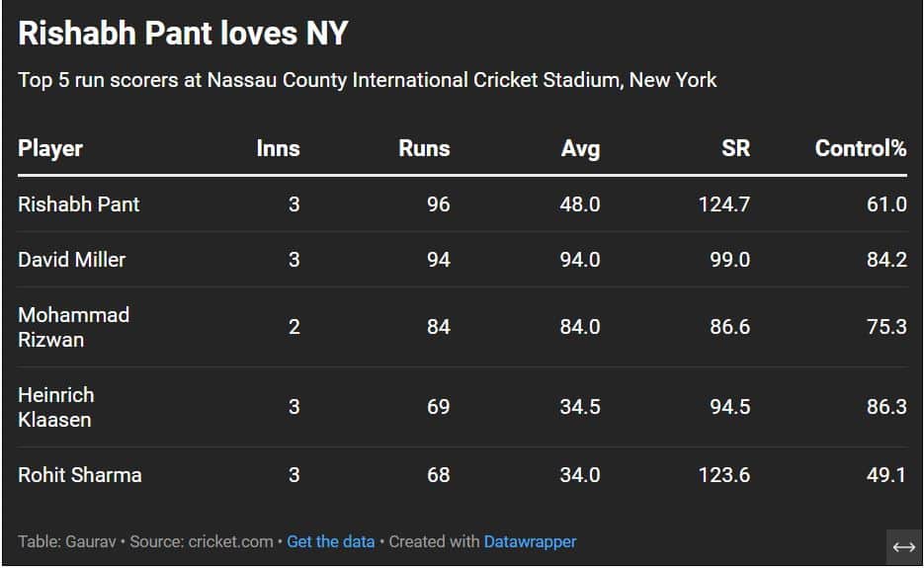Click Rohit Sharma player name
This screenshot has width=924, height=568.
[80, 475]
